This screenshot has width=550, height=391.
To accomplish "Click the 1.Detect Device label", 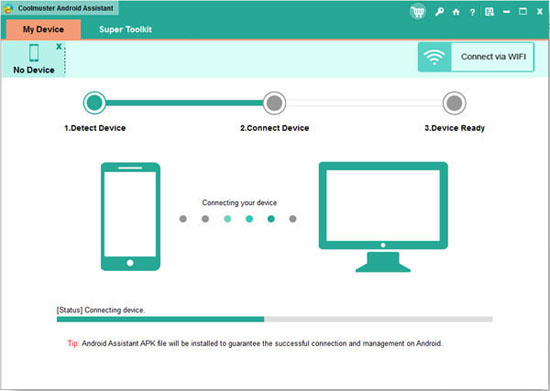I will point(95,128).
